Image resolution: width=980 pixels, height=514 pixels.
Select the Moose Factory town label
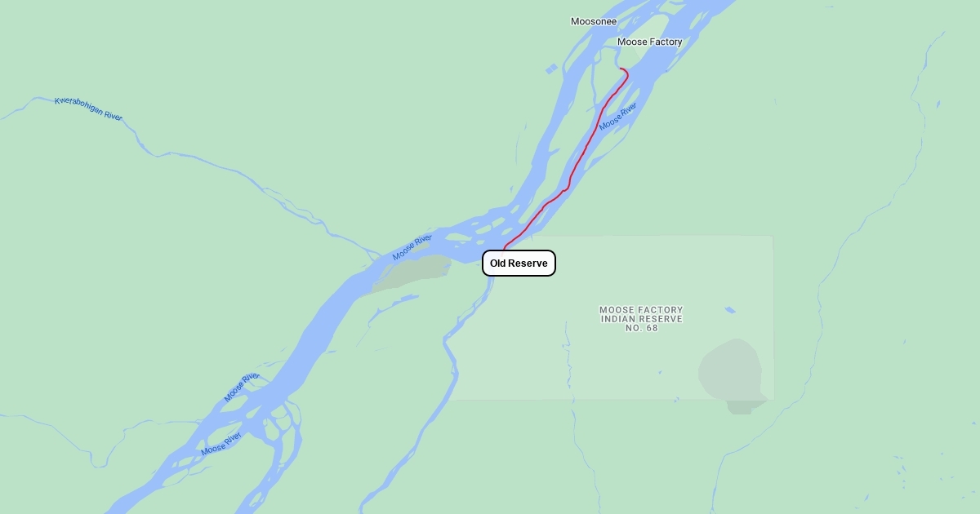point(649,42)
